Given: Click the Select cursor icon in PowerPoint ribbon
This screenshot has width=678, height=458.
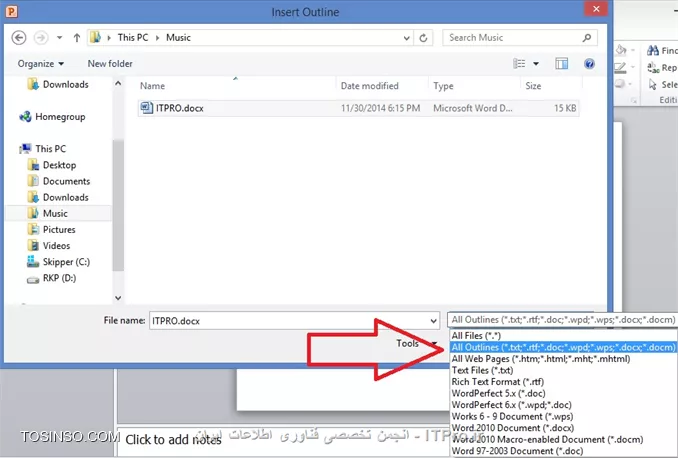Looking at the screenshot, I should pos(652,84).
